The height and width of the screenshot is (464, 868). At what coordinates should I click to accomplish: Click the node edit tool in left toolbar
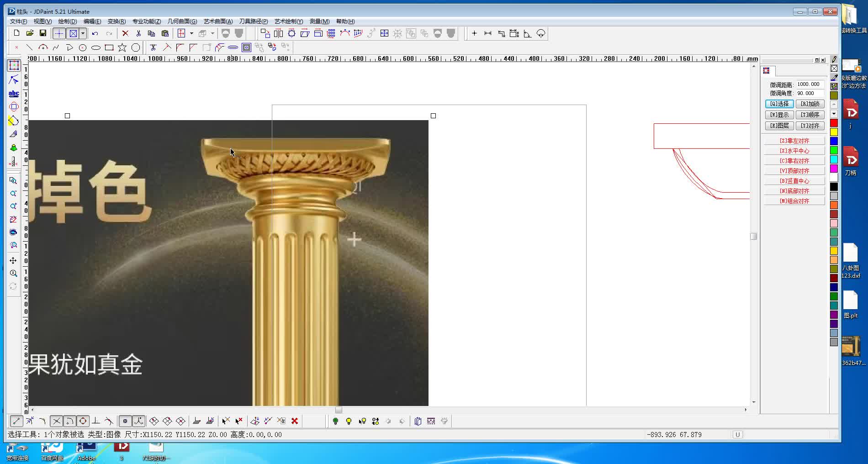pyautogui.click(x=14, y=80)
